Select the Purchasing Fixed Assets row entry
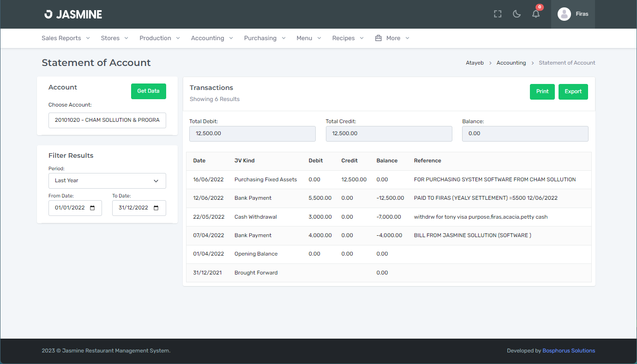Viewport: 637px width, 364px height. [266, 179]
